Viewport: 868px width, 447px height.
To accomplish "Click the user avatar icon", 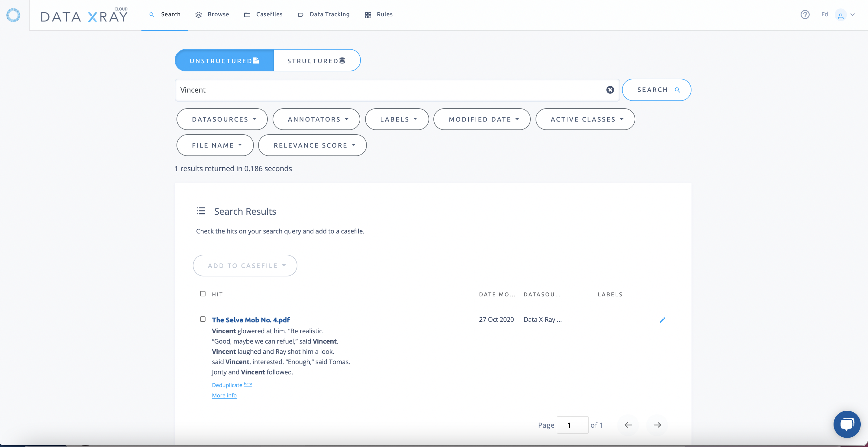I will 840,15.
